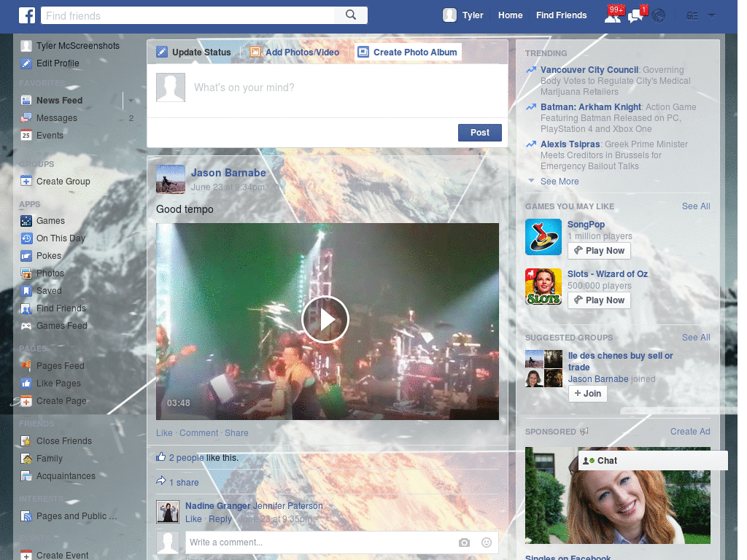Open the privacy shortcuts lock icon

pyautogui.click(x=691, y=15)
